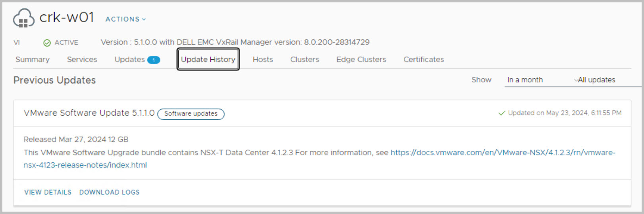Open the Services tab

point(82,60)
